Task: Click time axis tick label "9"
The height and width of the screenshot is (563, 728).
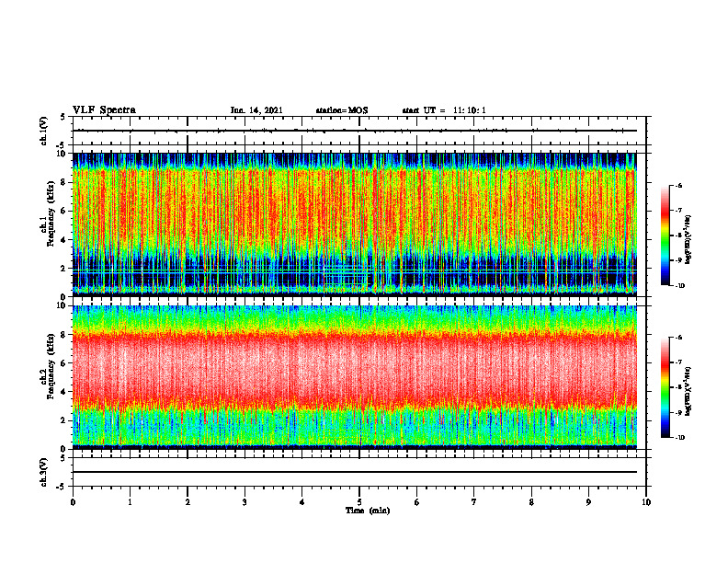Action: tap(588, 502)
